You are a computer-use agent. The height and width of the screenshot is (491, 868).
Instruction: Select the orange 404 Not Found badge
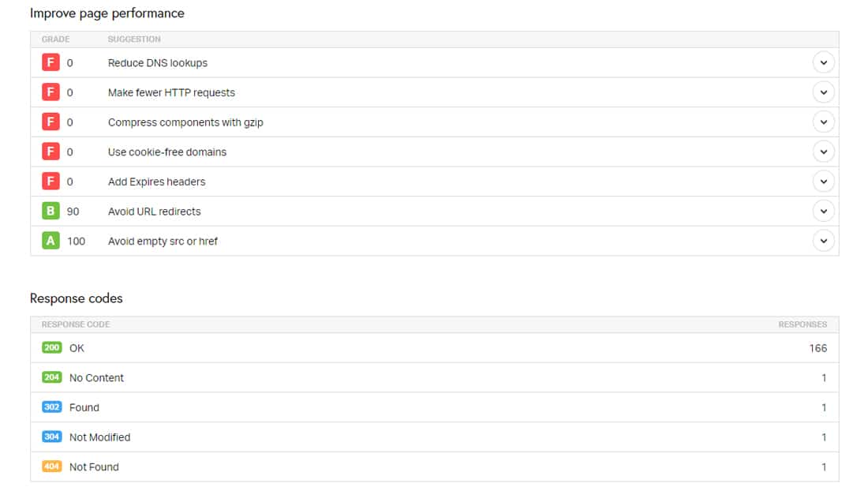tap(51, 467)
